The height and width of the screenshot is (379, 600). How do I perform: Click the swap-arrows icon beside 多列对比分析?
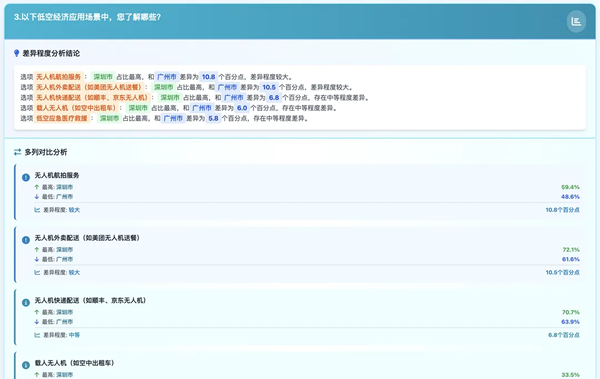click(17, 152)
